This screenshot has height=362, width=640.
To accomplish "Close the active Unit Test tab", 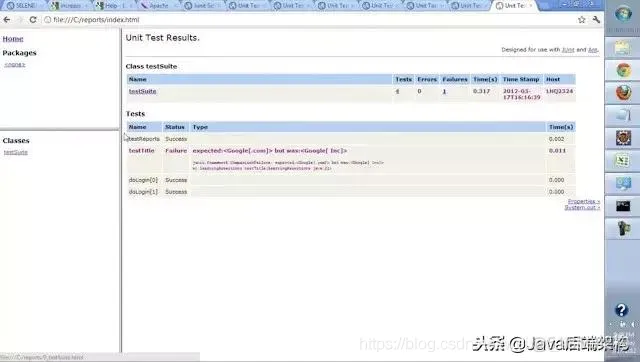I will click(x=531, y=6).
